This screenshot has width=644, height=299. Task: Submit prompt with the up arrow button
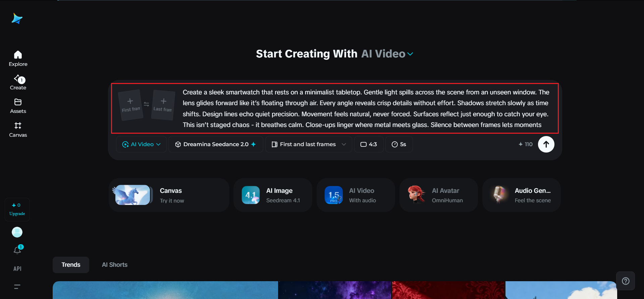546,144
